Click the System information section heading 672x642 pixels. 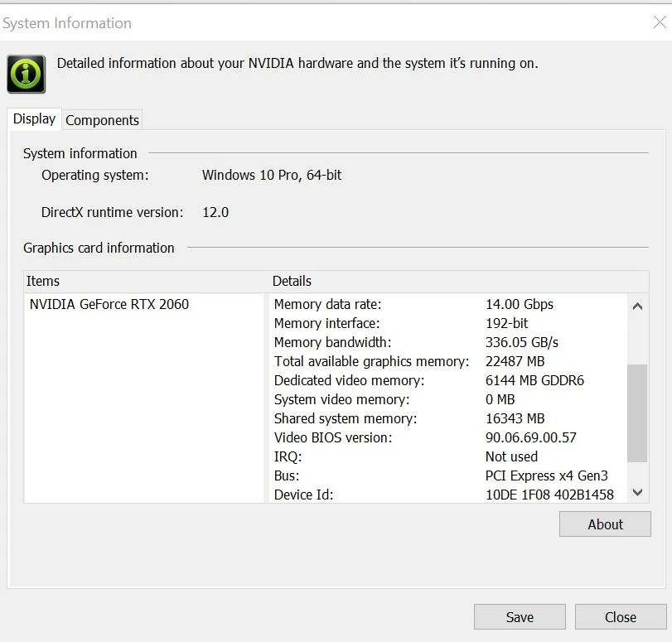(80, 153)
